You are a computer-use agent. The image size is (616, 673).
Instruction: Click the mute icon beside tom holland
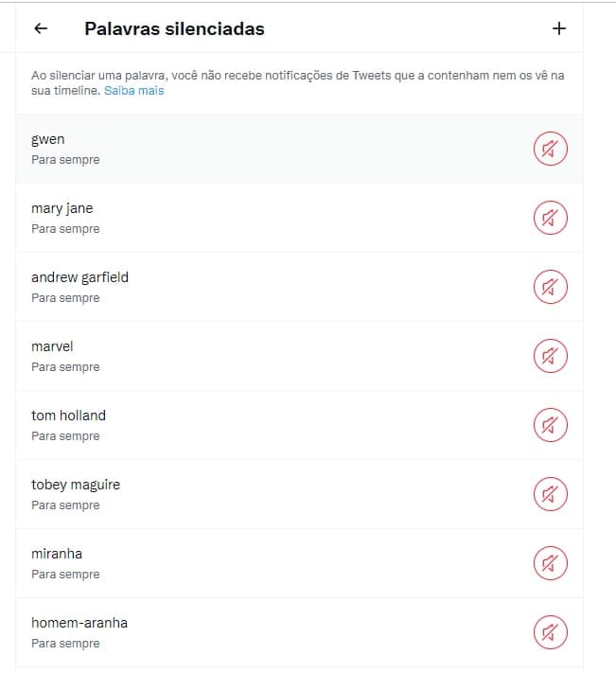[551, 425]
